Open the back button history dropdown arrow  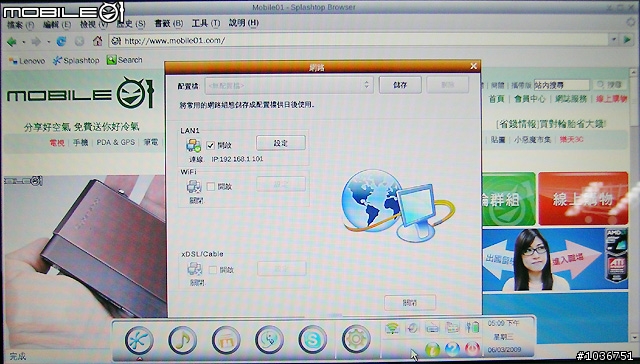point(23,42)
